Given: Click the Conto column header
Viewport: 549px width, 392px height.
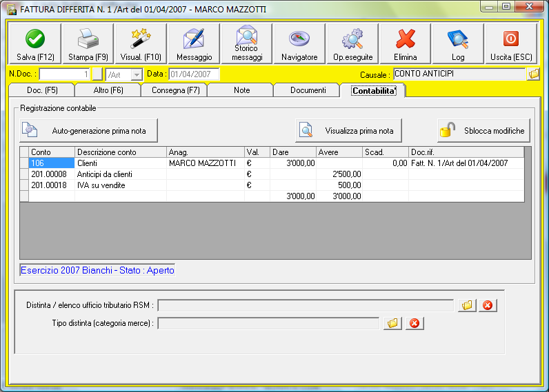Looking at the screenshot, I should 52,152.
